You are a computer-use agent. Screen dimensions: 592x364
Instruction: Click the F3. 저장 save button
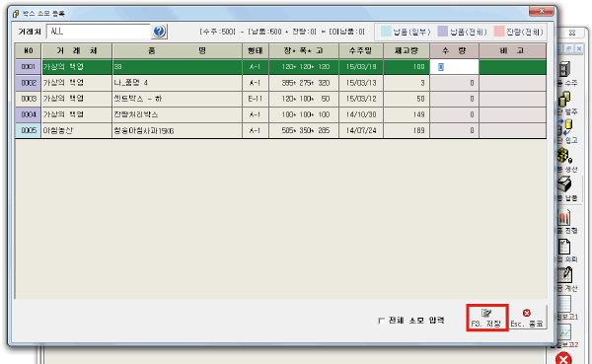pyautogui.click(x=486, y=318)
